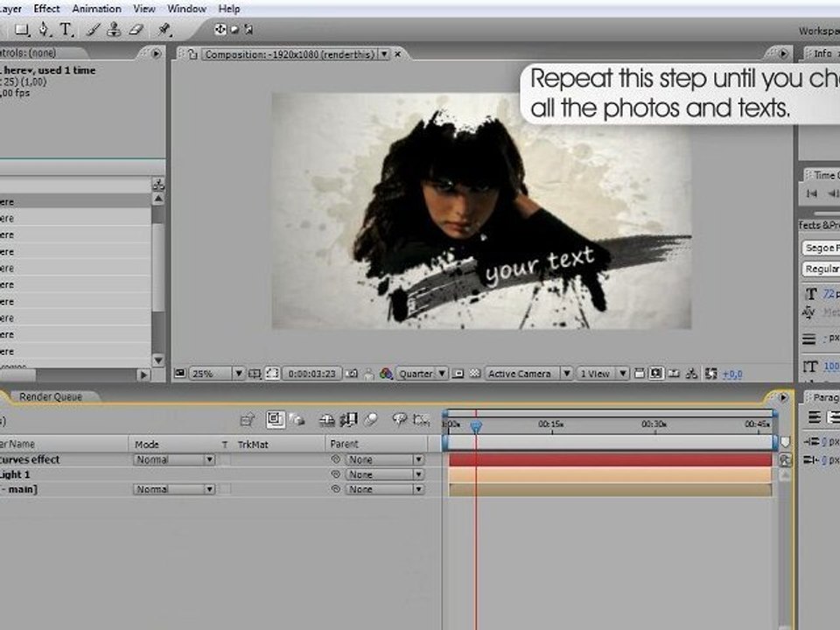The width and height of the screenshot is (840, 630).
Task: Click the Always Preview This View icon
Action: click(180, 374)
